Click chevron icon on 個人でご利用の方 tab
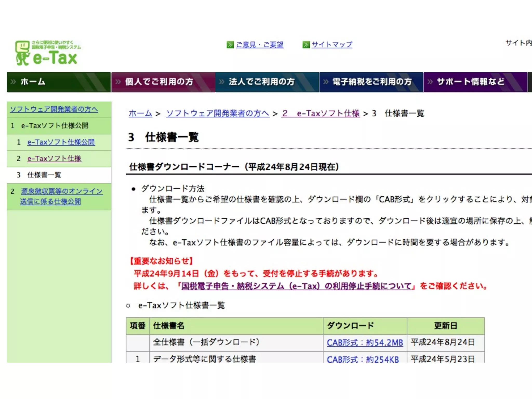 118,82
